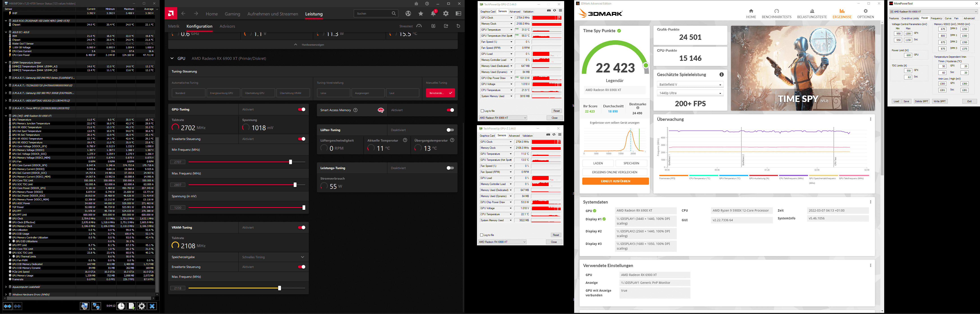
Task: Open Überwachung three-dot menu in 3DMark
Action: pyautogui.click(x=870, y=119)
